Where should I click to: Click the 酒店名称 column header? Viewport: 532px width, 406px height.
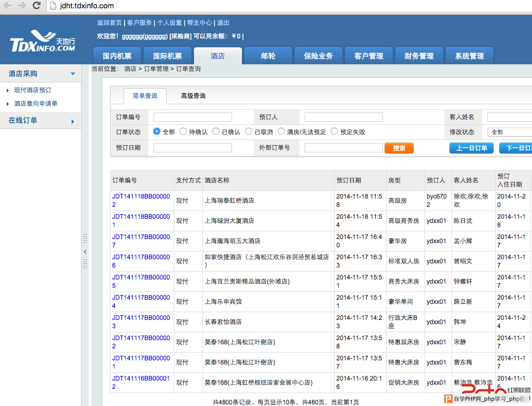[x=217, y=180]
